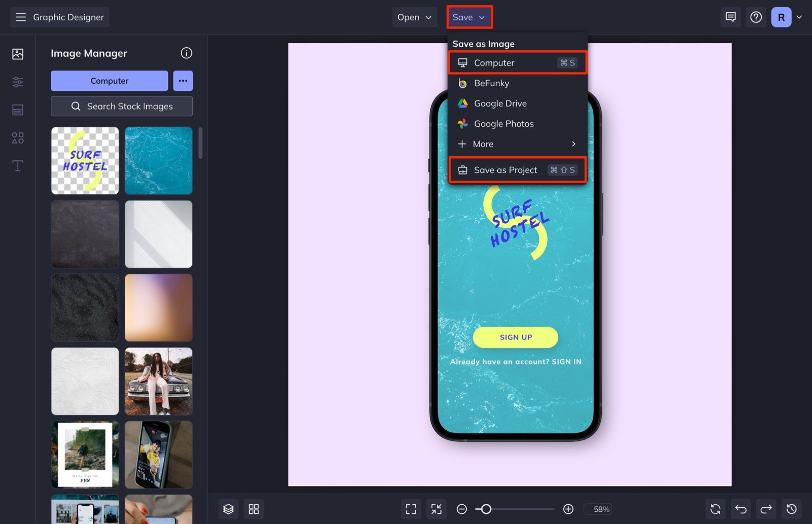
Task: Click the fullscreen view icon
Action: pos(411,509)
